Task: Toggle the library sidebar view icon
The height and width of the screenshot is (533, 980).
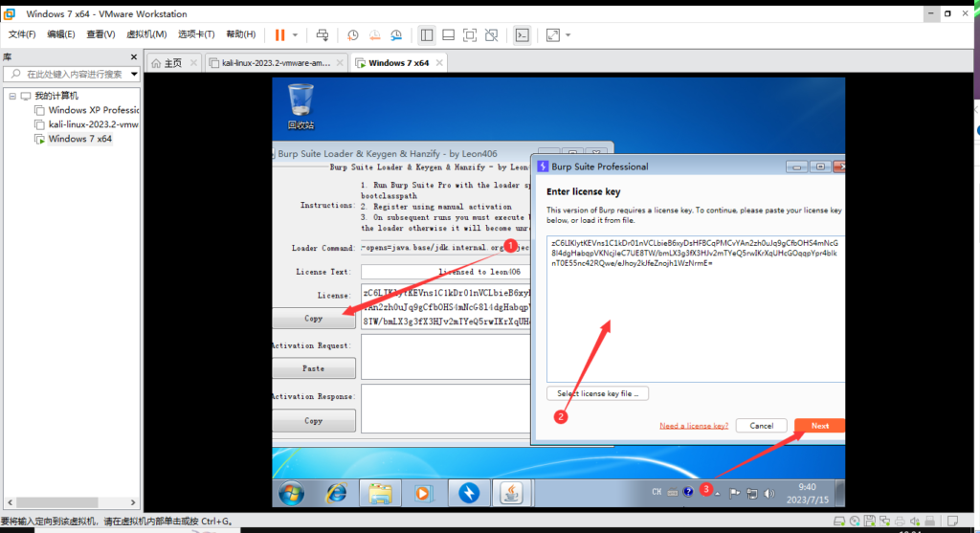Action: [x=427, y=35]
